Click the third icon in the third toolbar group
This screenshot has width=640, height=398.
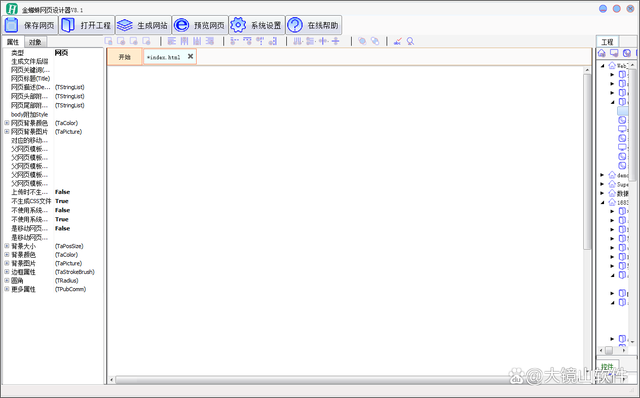tap(260, 41)
